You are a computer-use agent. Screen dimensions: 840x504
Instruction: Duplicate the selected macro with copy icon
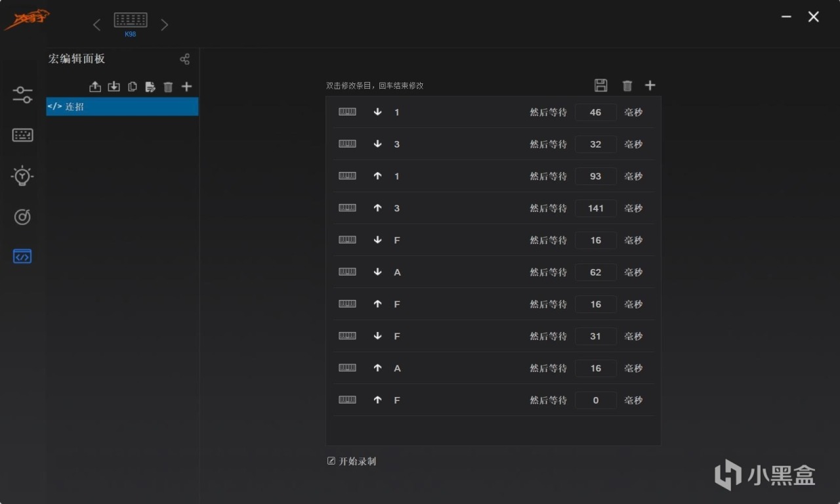coord(132,87)
